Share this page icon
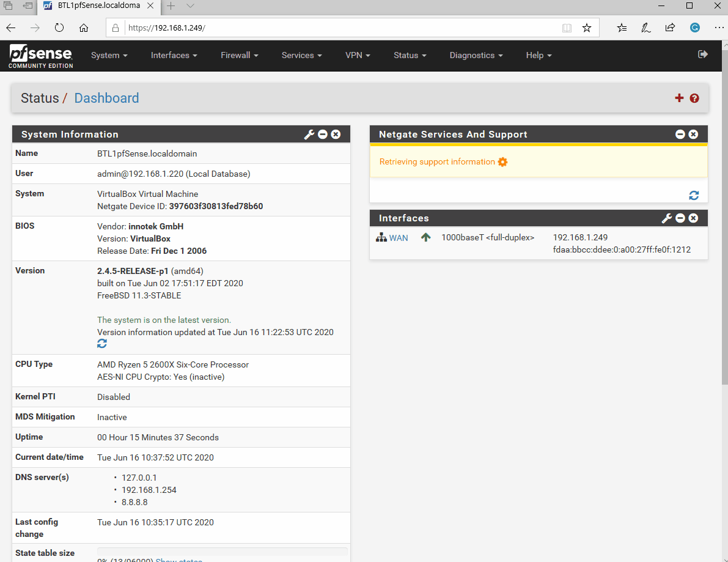This screenshot has width=728, height=562. [670, 28]
